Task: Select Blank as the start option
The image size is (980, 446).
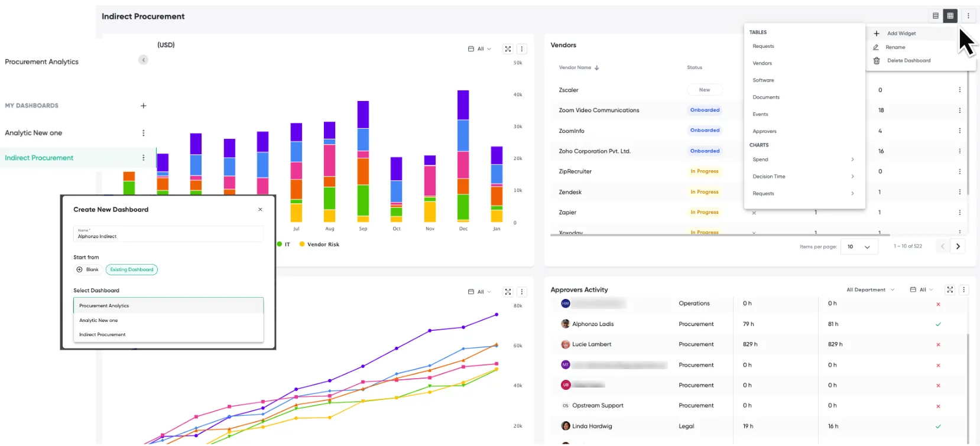Action: point(87,269)
